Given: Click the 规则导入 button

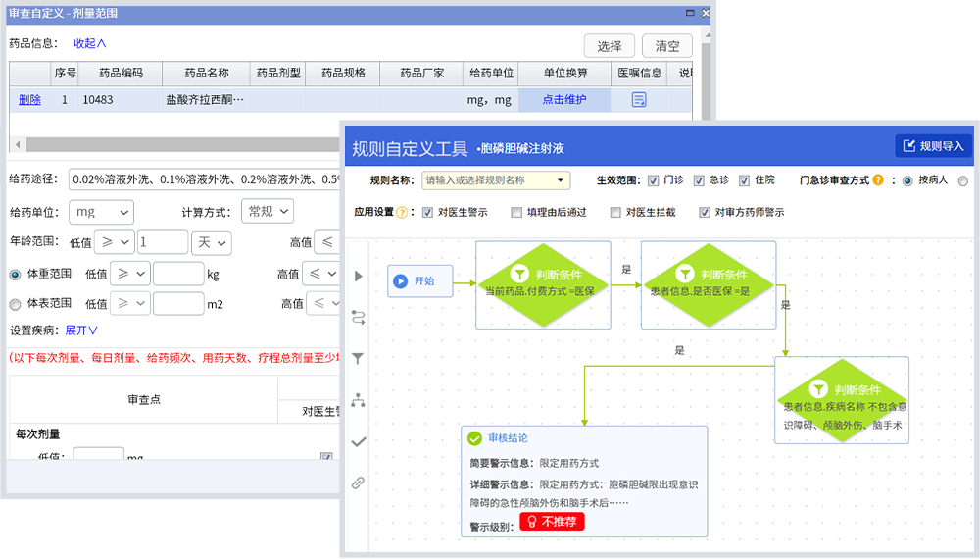Looking at the screenshot, I should click(x=932, y=146).
